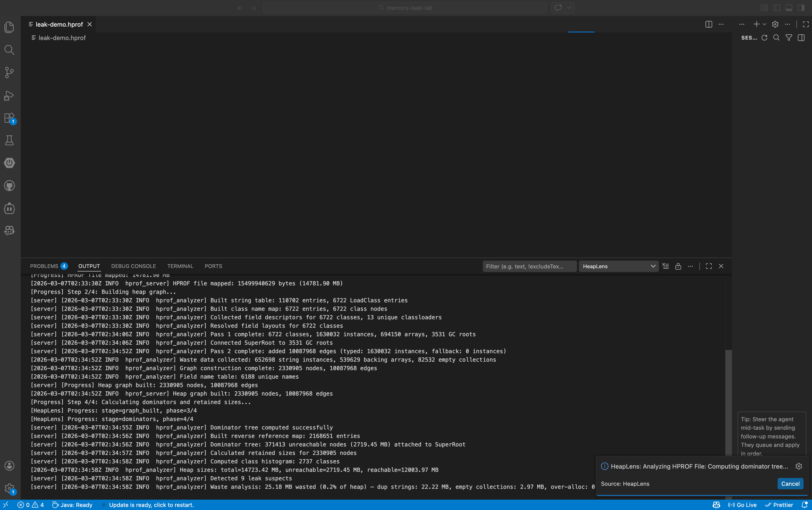Open the Explorer view in activity bar
The width and height of the screenshot is (812, 510).
[9, 27]
